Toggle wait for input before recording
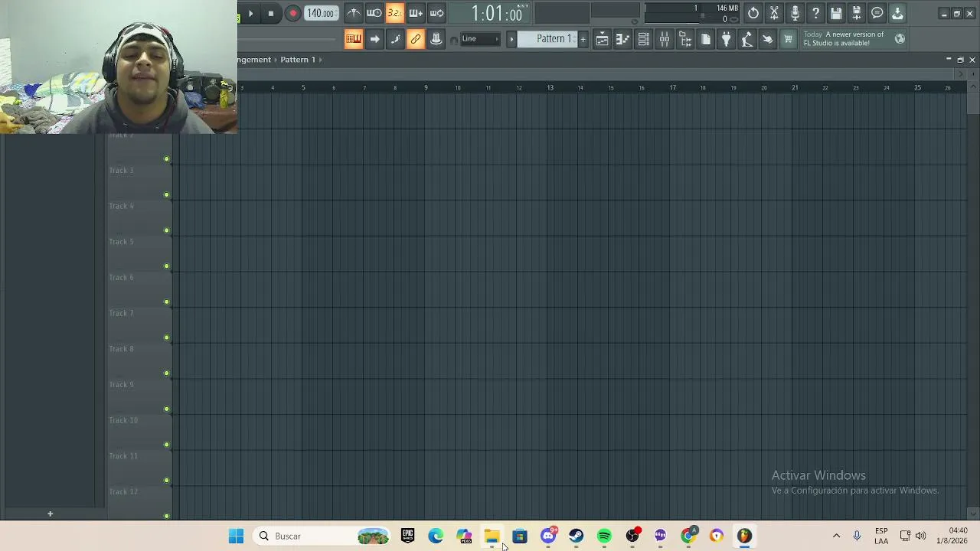 (374, 13)
